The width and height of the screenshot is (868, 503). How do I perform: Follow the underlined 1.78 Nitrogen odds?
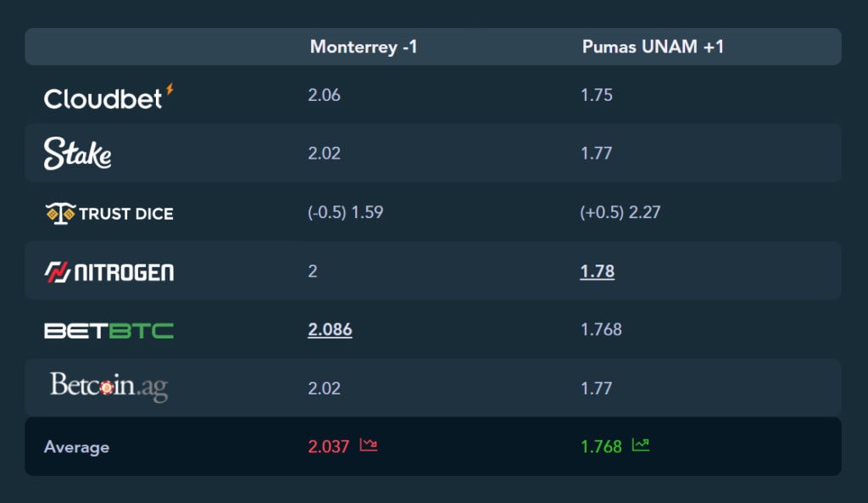598,271
